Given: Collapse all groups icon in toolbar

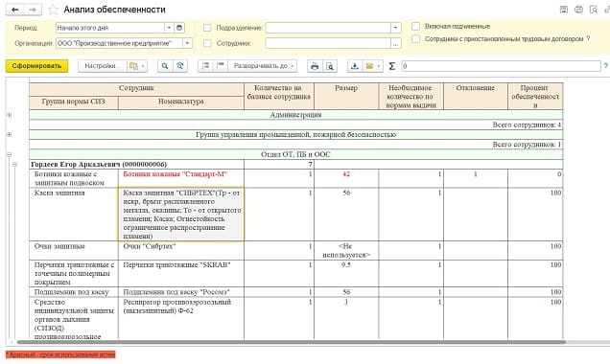Looking at the screenshot, I should tap(221, 66).
